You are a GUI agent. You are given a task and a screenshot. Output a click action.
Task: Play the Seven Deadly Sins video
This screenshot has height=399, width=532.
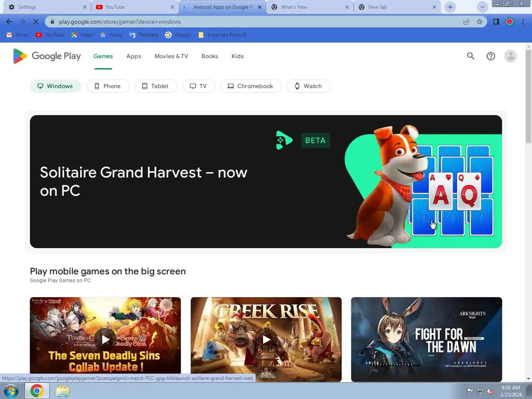[106, 340]
